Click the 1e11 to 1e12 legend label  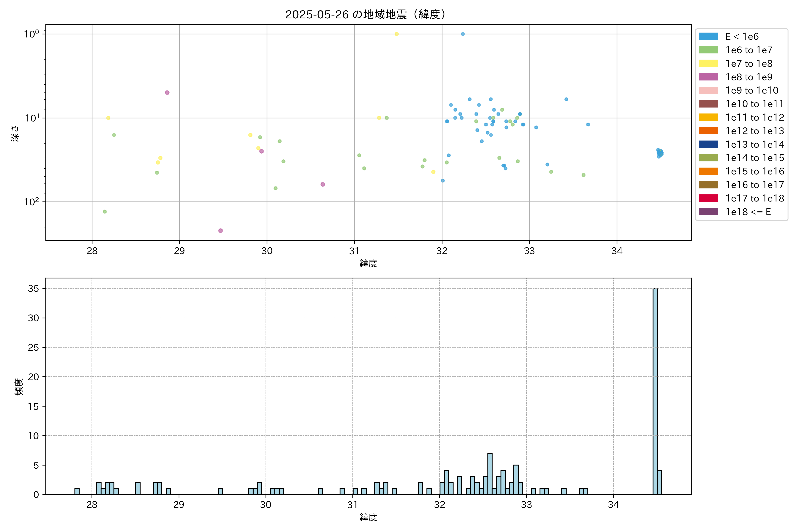tap(755, 117)
